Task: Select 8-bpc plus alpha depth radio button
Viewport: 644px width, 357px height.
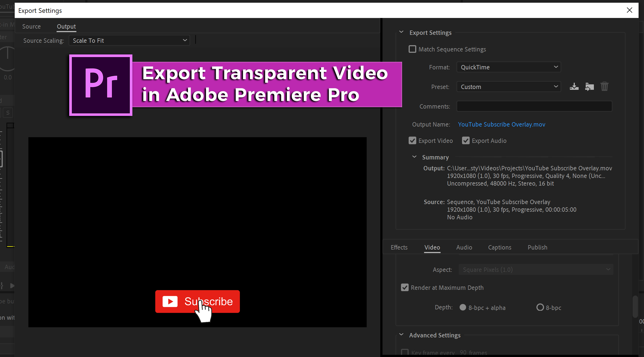Action: click(463, 307)
